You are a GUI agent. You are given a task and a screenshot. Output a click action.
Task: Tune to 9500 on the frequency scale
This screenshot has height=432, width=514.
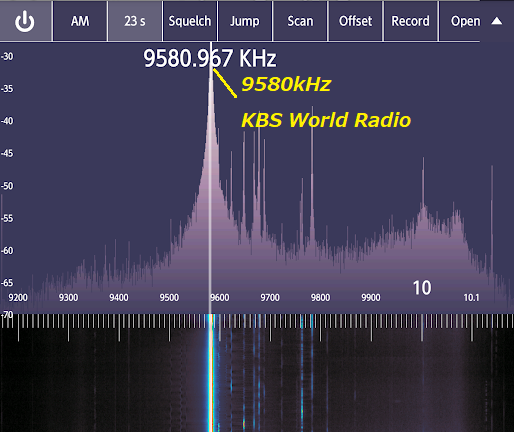coord(169,297)
